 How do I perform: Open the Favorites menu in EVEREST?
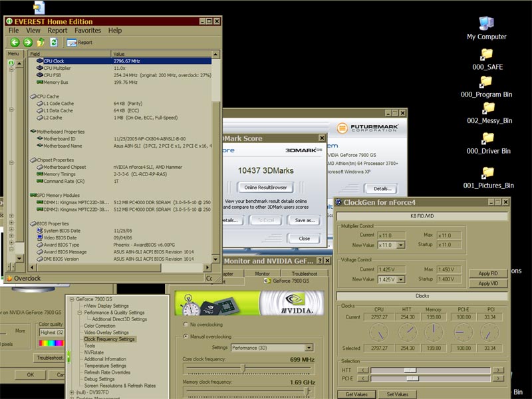pyautogui.click(x=87, y=31)
